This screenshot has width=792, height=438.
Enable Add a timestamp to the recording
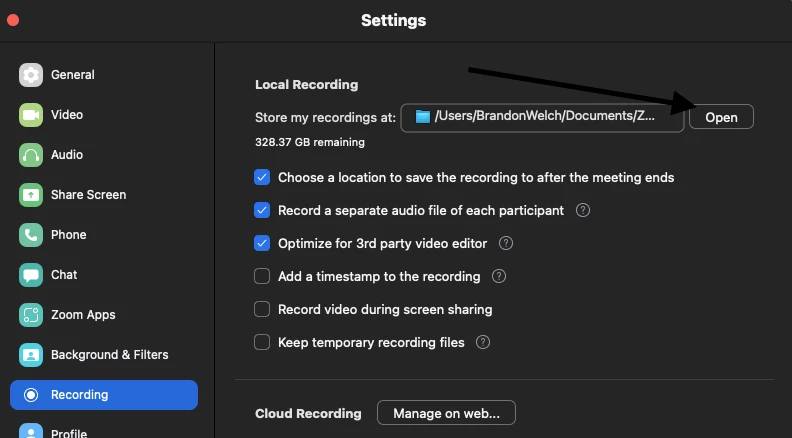tap(262, 276)
